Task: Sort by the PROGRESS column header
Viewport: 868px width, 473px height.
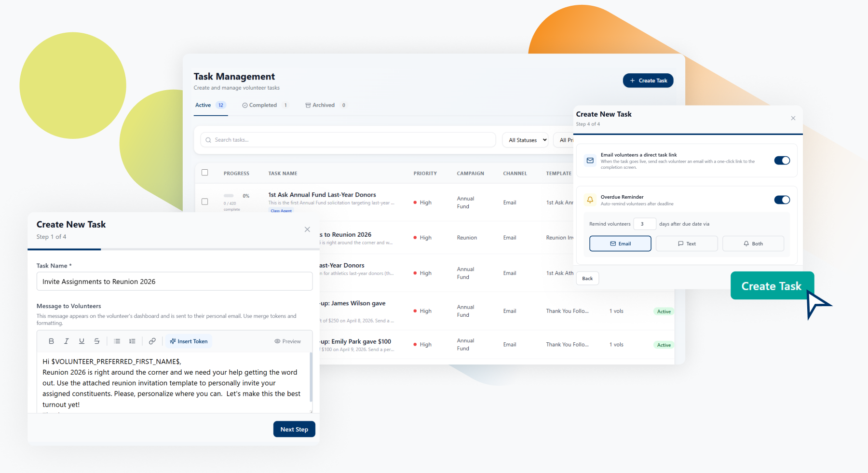Action: coord(236,173)
